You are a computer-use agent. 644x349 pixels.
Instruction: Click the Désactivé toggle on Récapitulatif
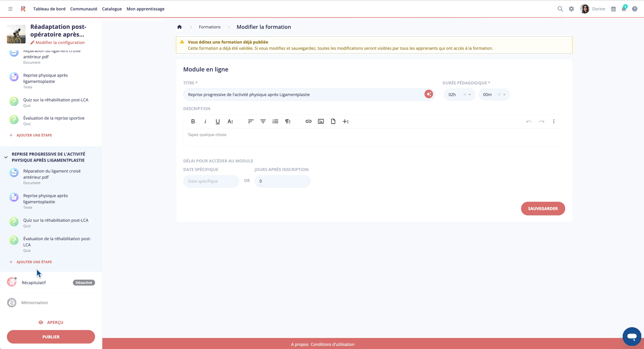tap(83, 282)
